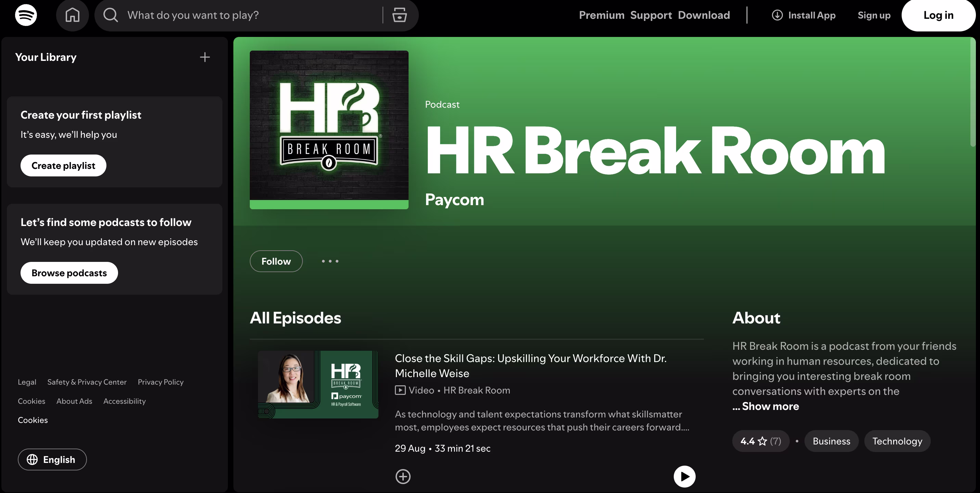Open Safety & Privacy Center link
Screen dimensions: 980x493
87,382
